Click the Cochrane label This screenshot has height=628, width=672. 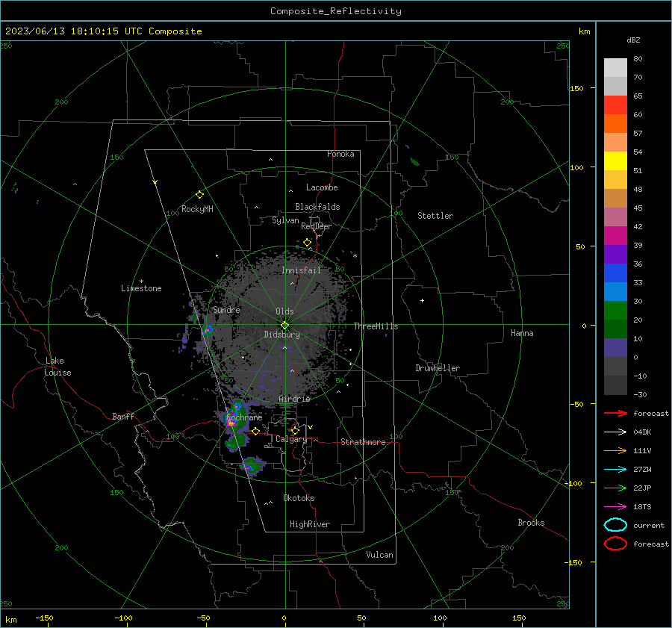click(244, 417)
